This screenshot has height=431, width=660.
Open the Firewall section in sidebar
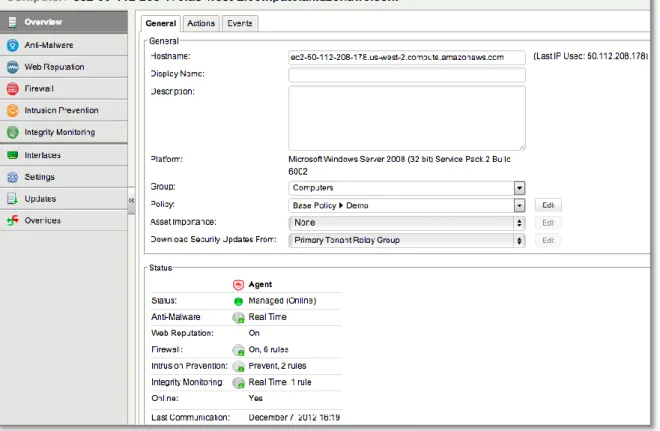tap(64, 89)
